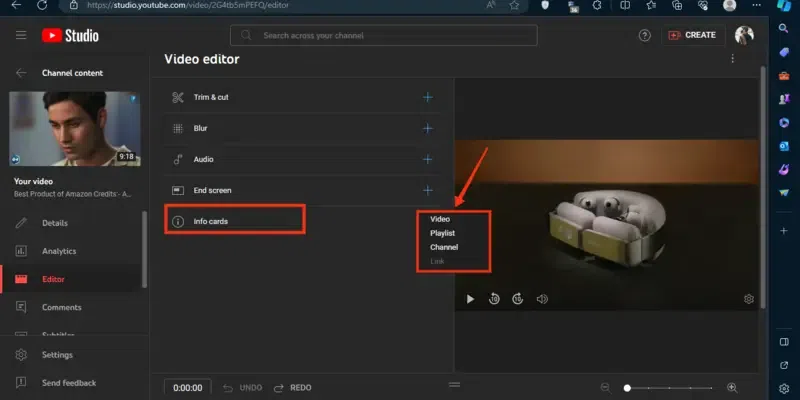Add a Trim & cut edit
Screen dimensions: 800x400
click(x=428, y=97)
